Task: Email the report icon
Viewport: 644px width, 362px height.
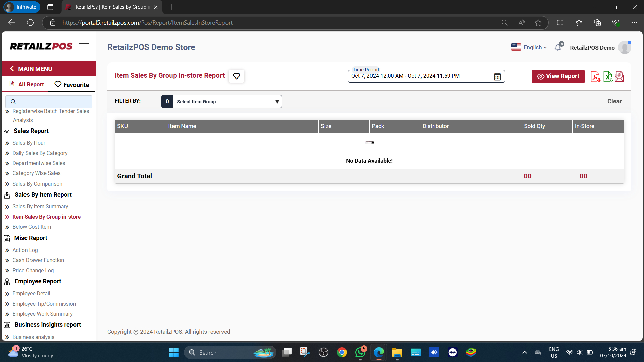Action: pos(620,76)
